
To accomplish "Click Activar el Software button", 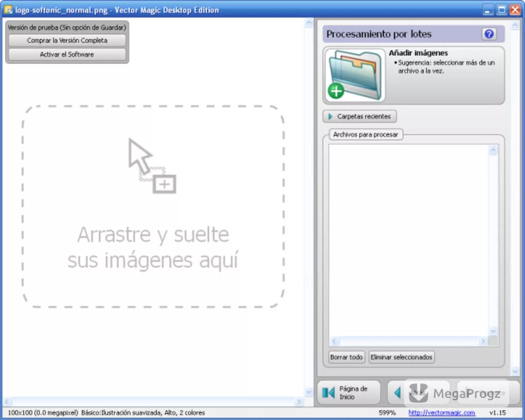I will click(67, 54).
